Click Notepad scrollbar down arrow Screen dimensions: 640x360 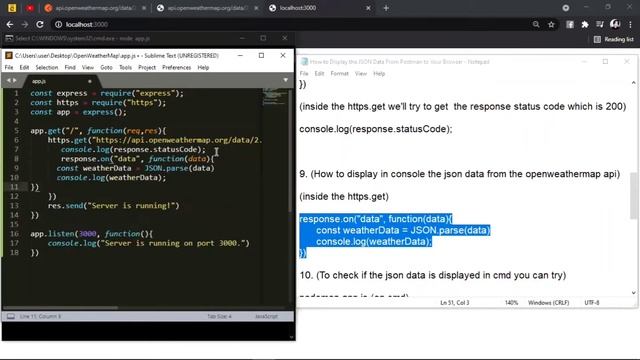coord(633,293)
